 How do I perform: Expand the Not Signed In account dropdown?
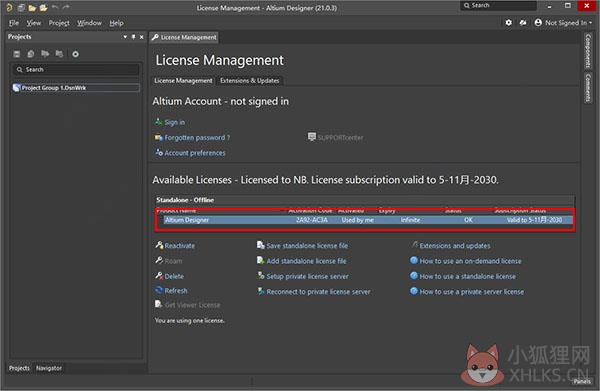pos(563,23)
